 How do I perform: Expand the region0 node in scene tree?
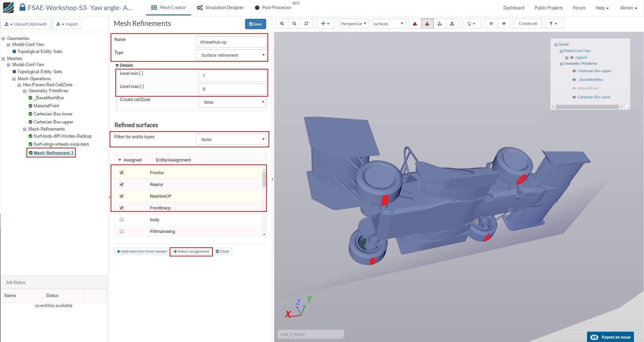(x=567, y=58)
